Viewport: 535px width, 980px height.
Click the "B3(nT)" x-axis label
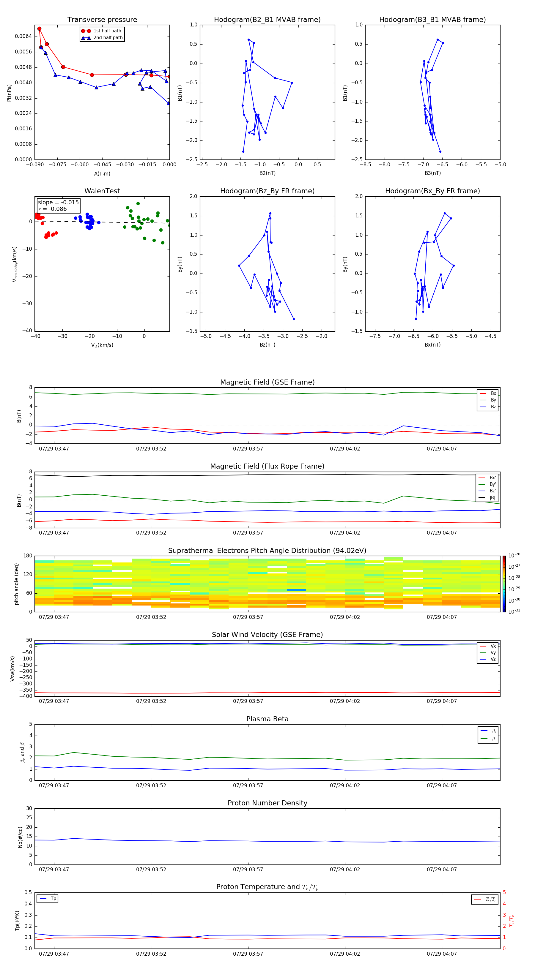pos(432,173)
